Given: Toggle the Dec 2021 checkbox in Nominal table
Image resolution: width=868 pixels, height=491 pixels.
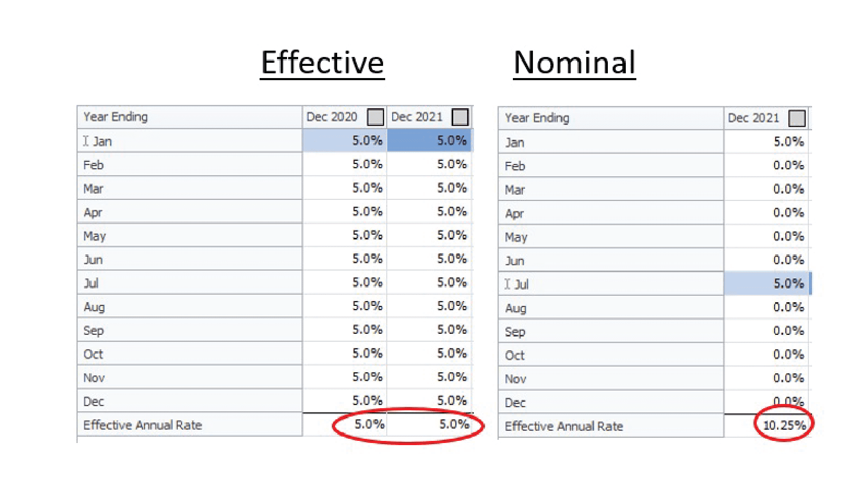Looking at the screenshot, I should [797, 118].
